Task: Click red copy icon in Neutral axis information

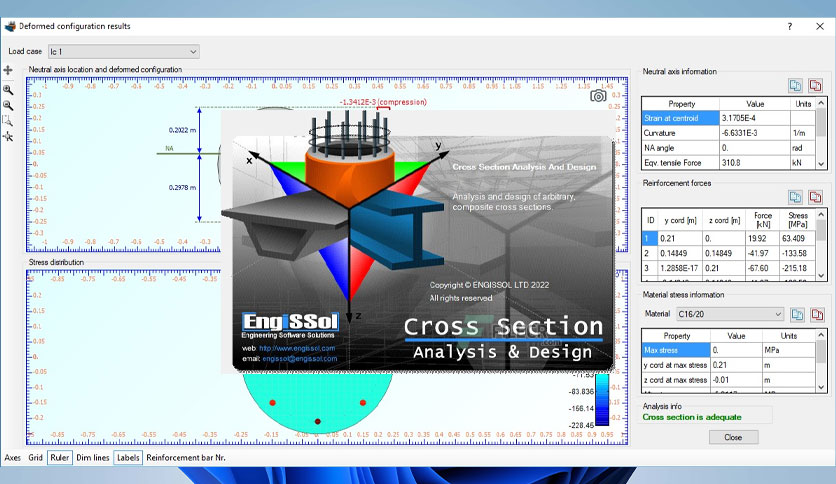Action: coord(815,86)
